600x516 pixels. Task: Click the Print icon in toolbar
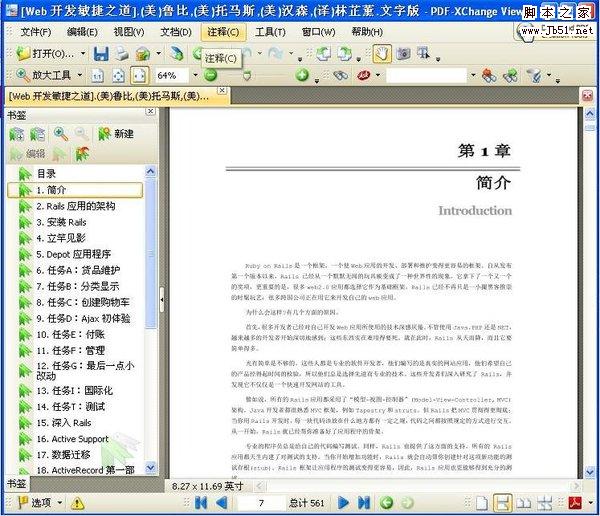(x=122, y=54)
